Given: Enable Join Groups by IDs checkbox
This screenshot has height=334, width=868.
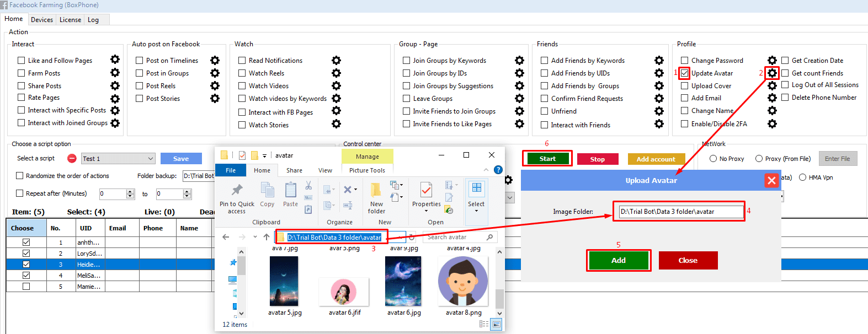Looking at the screenshot, I should click(406, 73).
